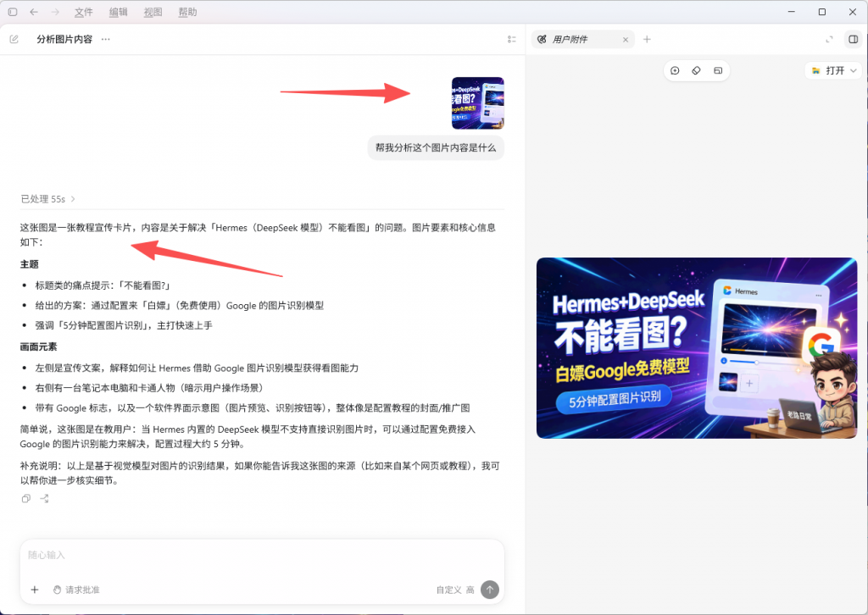Select the eraser icon in preview toolbar

pyautogui.click(x=697, y=70)
